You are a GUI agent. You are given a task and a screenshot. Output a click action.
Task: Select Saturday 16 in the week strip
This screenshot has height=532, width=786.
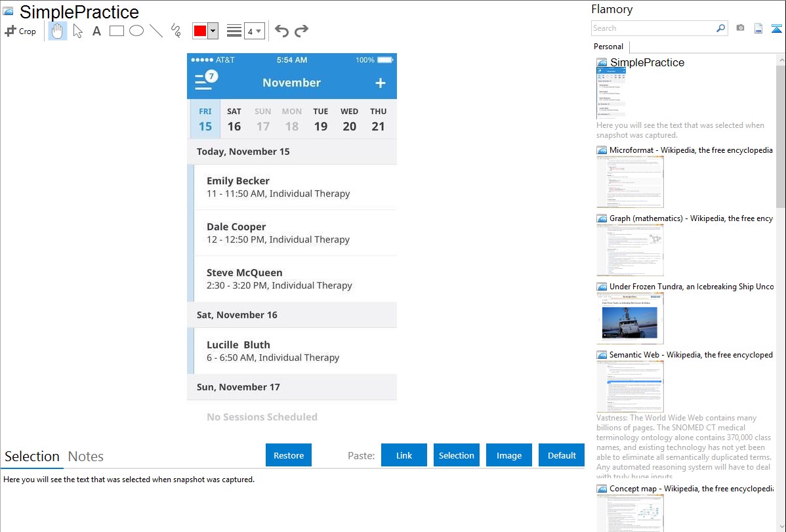234,119
